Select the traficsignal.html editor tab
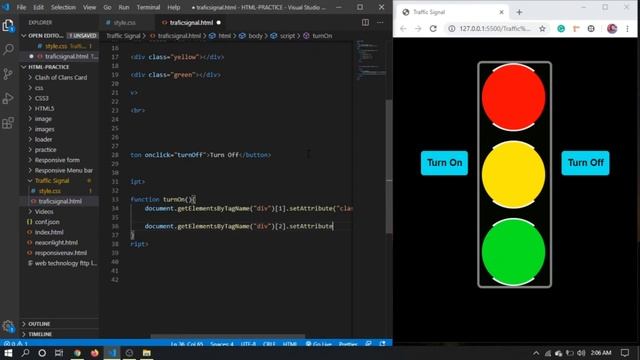 191,22
